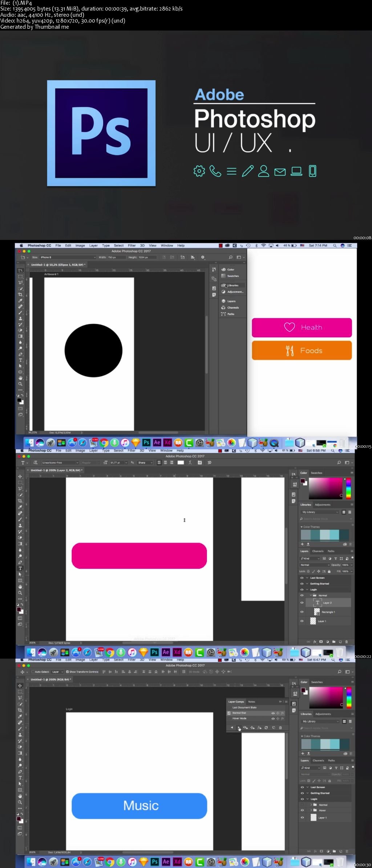Open Normal blend mode dropdown in 00:00:22 Layers panel
Viewport: 372px width, 868px height.
coord(315,565)
